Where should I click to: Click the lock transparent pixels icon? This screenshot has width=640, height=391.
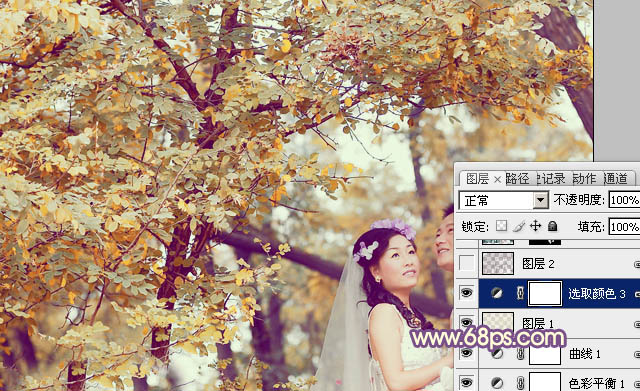point(501,226)
